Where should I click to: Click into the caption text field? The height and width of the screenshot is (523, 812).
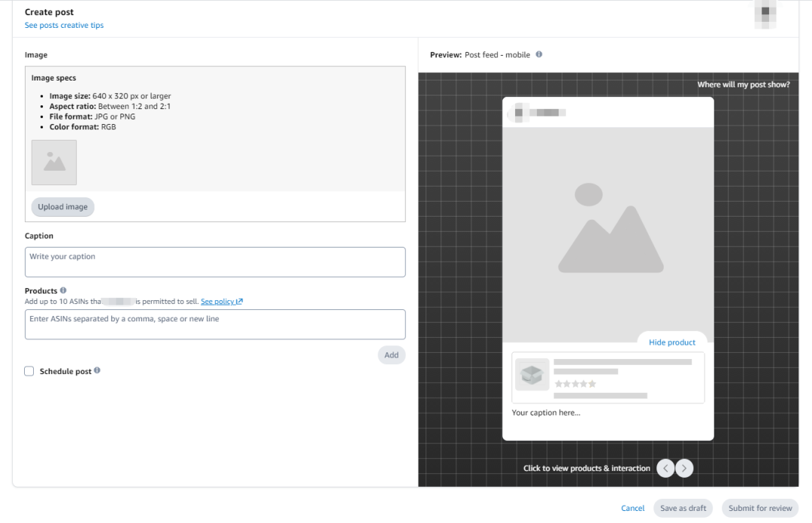coord(215,262)
